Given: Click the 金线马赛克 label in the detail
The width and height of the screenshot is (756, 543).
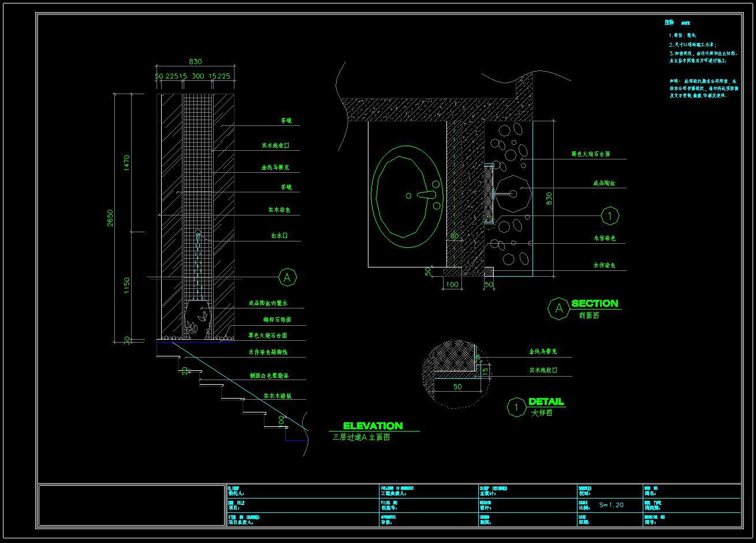Looking at the screenshot, I should 543,351.
